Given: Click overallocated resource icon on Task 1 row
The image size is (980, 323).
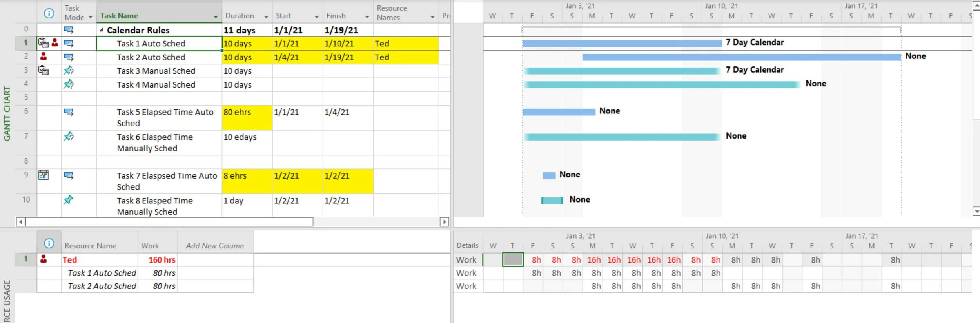Looking at the screenshot, I should [55, 42].
